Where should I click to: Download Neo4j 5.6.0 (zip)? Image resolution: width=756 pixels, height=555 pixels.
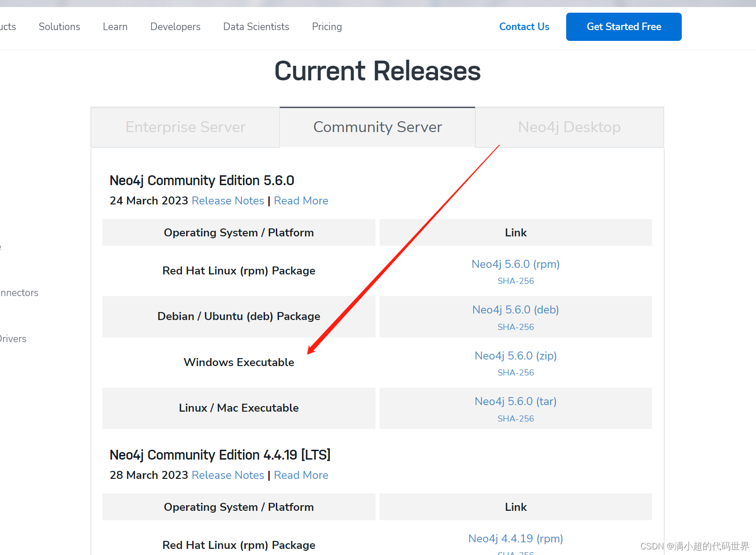(515, 356)
